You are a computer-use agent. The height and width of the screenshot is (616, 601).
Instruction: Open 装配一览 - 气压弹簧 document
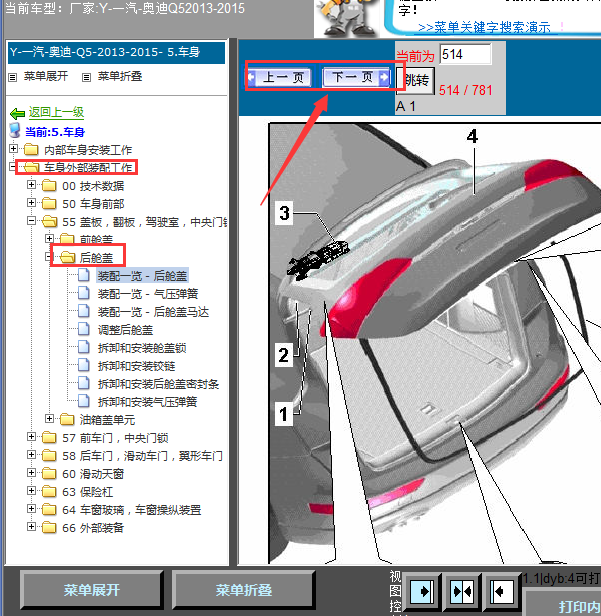pyautogui.click(x=148, y=294)
